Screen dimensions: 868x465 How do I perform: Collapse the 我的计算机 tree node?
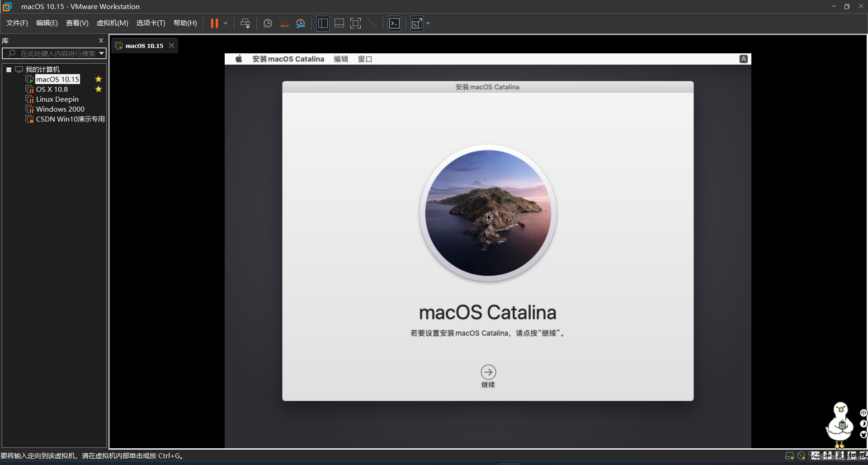coord(9,70)
